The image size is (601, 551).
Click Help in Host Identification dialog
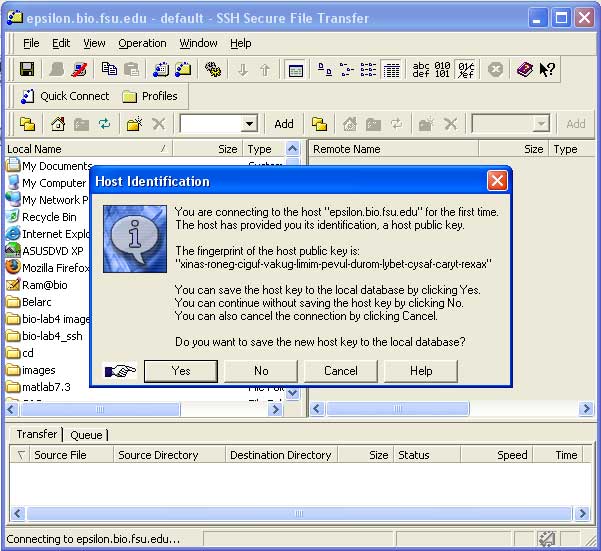point(421,371)
